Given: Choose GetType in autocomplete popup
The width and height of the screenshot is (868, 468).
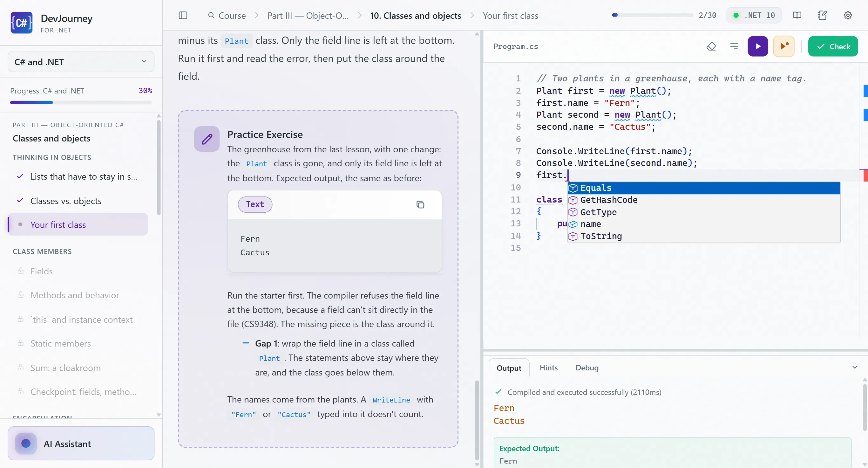Looking at the screenshot, I should pos(704,212).
